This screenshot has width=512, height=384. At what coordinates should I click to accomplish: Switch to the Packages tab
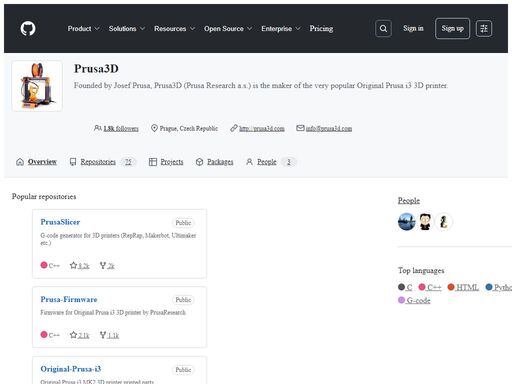coord(214,162)
